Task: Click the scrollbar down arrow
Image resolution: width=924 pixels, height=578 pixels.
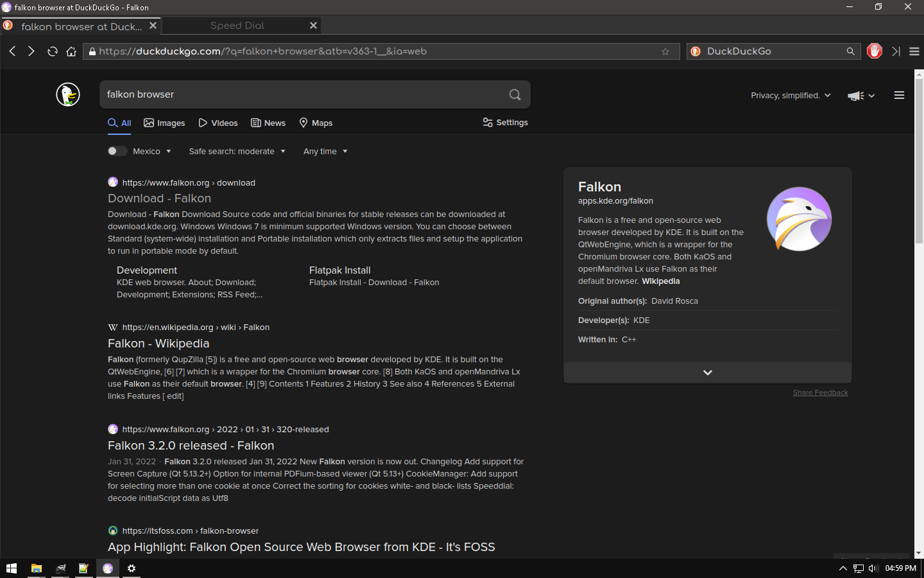Action: tap(919, 553)
